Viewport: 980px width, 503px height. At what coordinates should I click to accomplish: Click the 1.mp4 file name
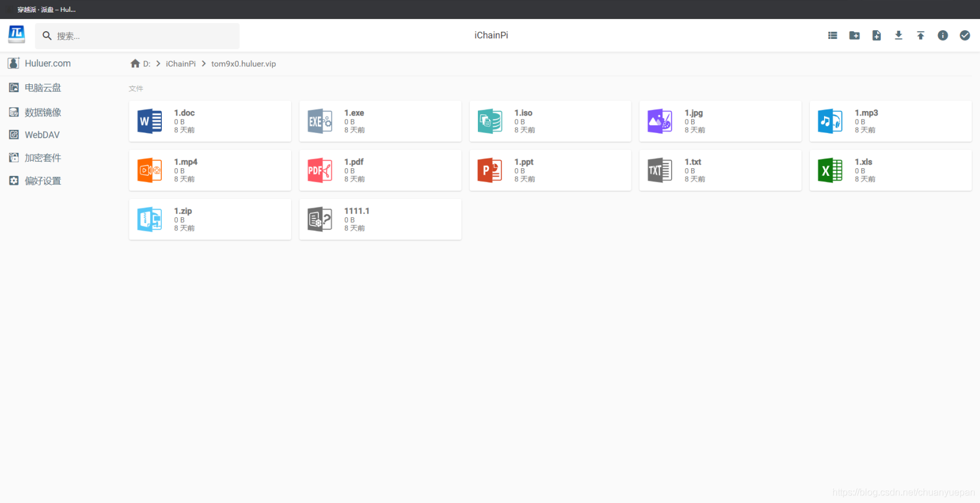tap(185, 162)
